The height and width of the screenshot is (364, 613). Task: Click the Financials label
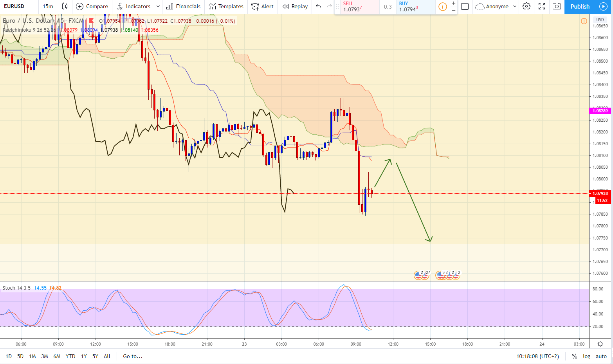tap(188, 6)
